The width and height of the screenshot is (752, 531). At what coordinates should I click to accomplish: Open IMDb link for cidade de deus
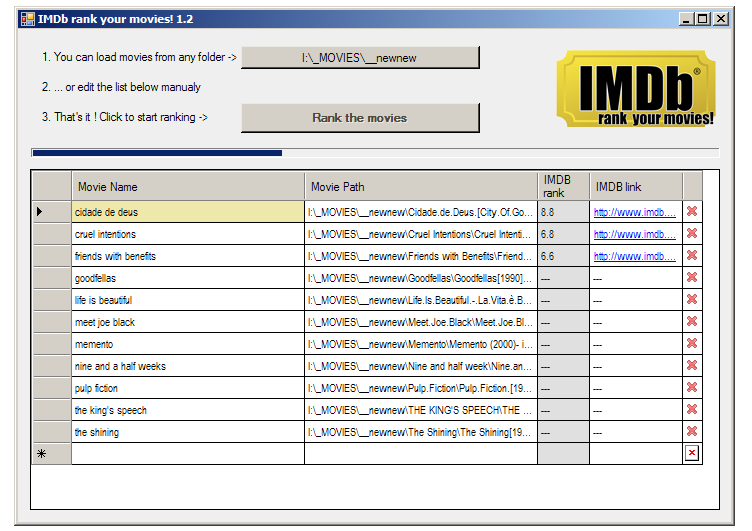634,212
